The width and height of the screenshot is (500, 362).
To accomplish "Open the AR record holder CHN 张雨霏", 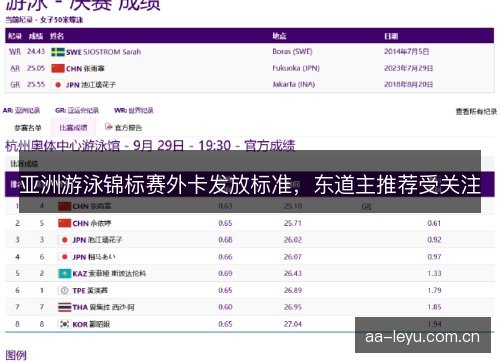I will click(85, 69).
